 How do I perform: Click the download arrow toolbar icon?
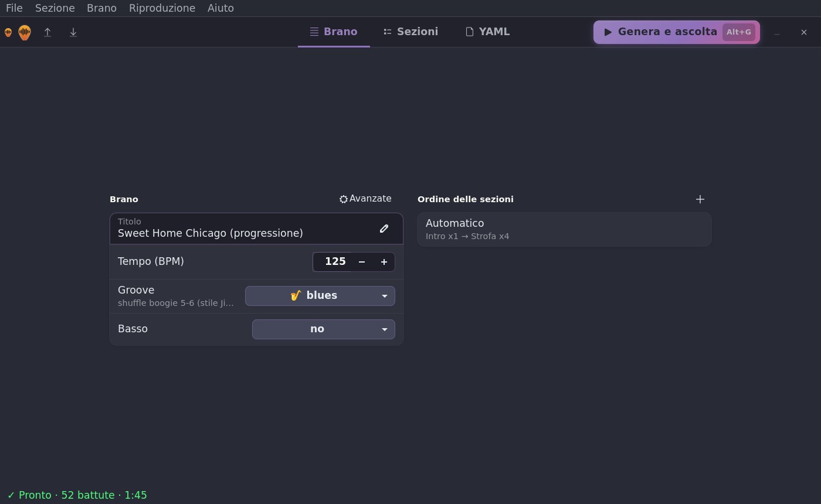(x=73, y=32)
